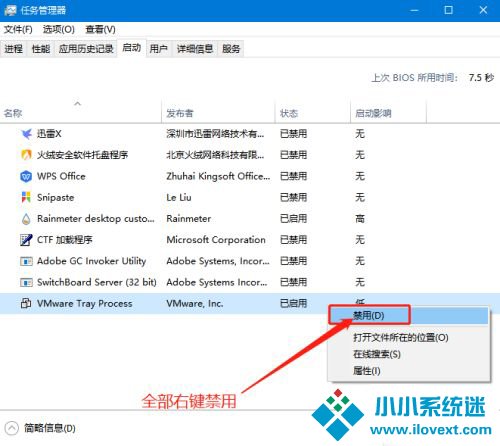Select the Snipaste row name
Screen dimensions: 500x446
pos(56,198)
